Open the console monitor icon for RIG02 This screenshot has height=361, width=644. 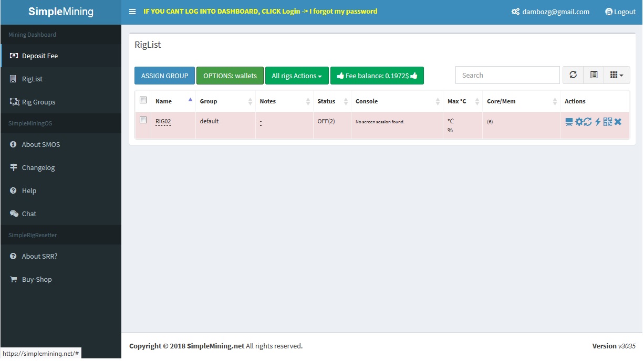pos(569,122)
